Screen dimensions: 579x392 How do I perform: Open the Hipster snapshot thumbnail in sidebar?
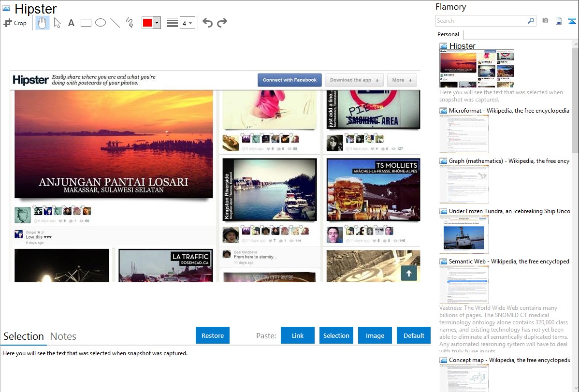click(477, 69)
